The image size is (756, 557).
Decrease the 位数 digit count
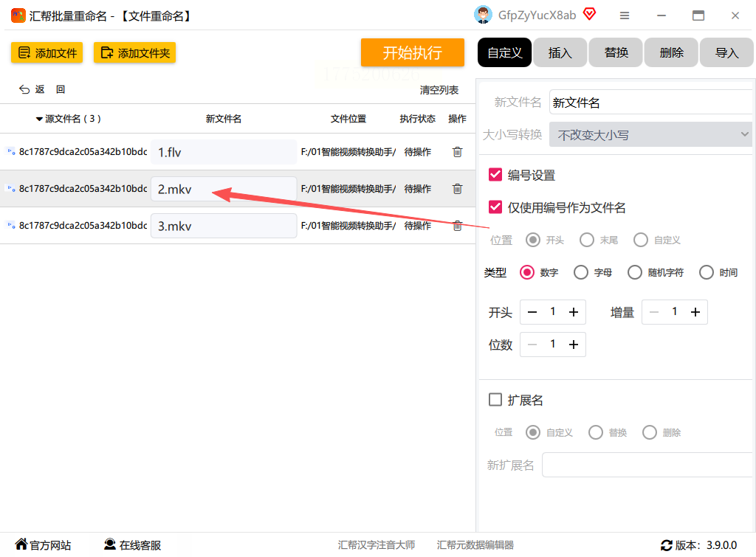(532, 345)
